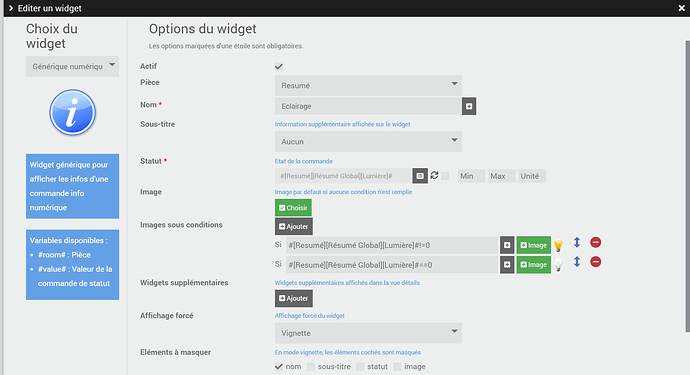Click the blue info widget icon
Viewport: 690px width, 375px height.
[72, 113]
